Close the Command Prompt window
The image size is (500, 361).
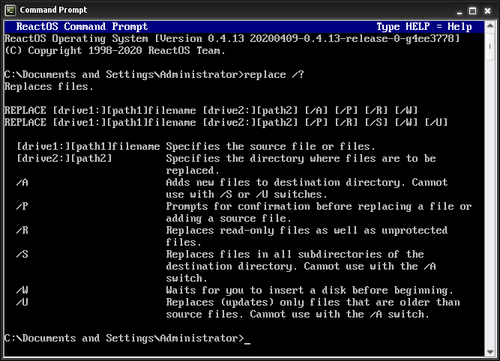point(487,11)
